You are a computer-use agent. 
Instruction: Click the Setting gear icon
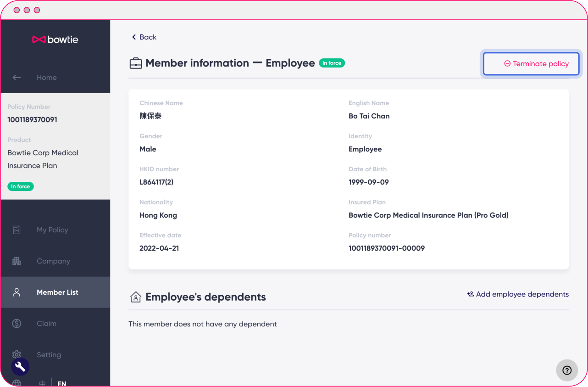pyautogui.click(x=17, y=354)
